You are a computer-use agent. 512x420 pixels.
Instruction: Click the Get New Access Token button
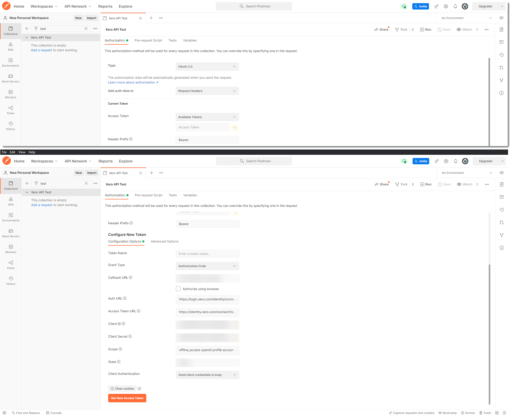pos(127,398)
